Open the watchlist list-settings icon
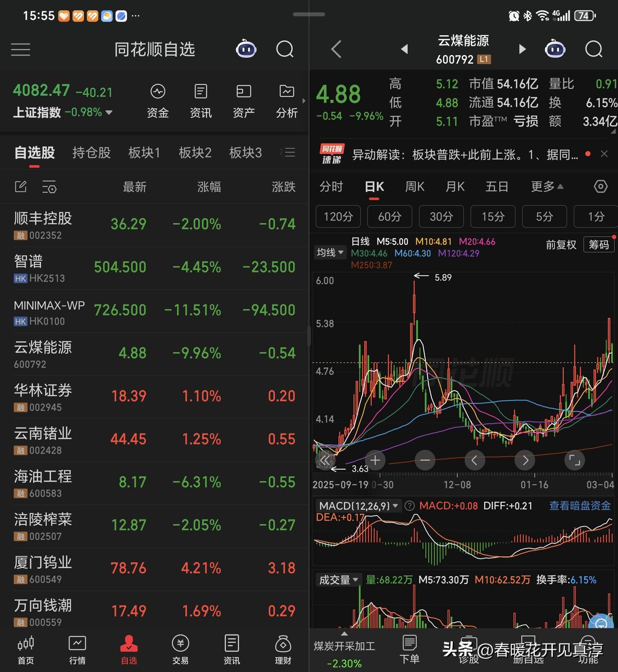 (x=49, y=187)
